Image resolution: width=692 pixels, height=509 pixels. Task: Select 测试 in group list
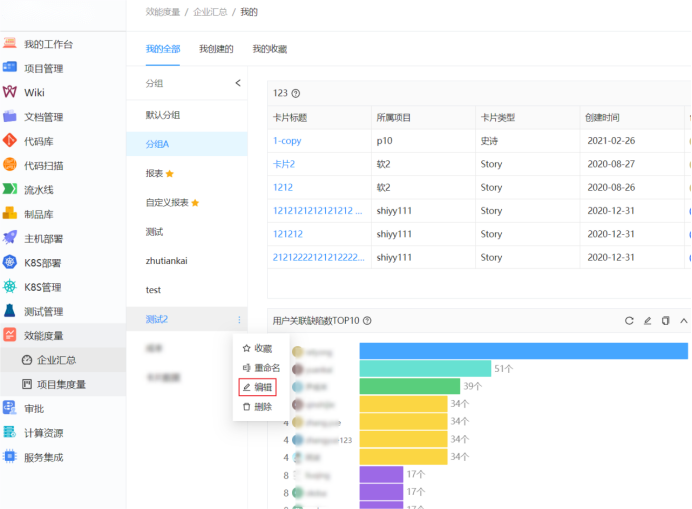click(x=187, y=232)
